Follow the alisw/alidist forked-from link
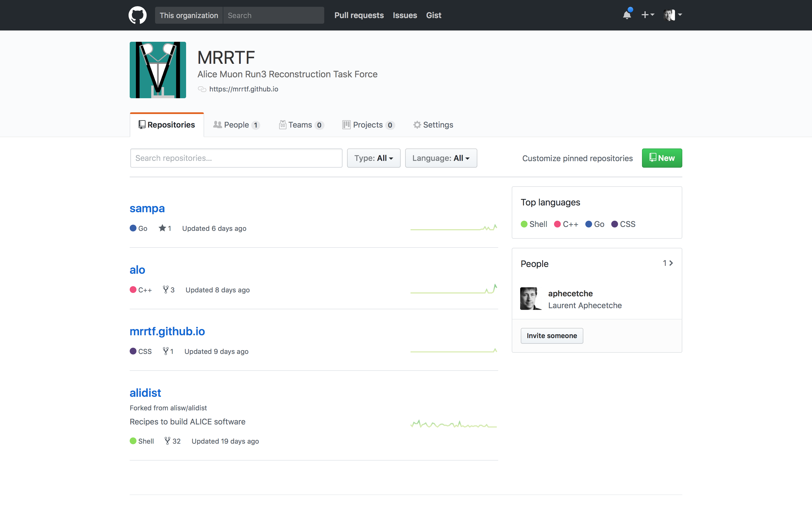Viewport: 812px width, 508px height. tap(188, 408)
